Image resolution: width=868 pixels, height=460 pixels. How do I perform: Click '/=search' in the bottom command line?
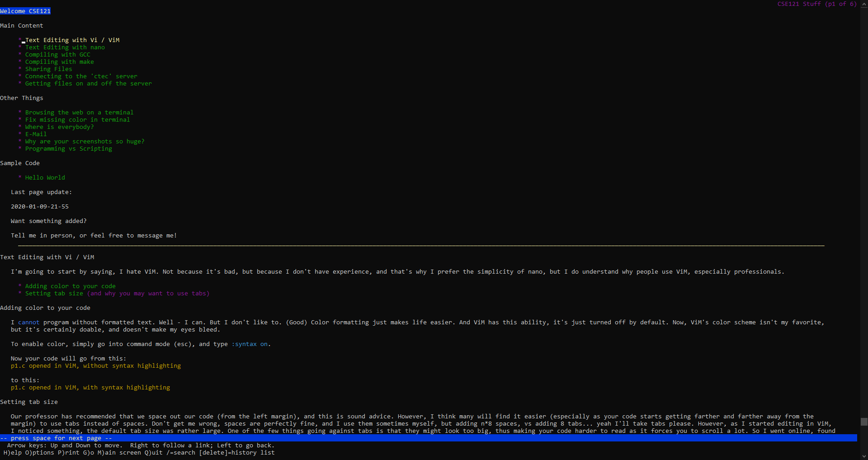pos(181,453)
